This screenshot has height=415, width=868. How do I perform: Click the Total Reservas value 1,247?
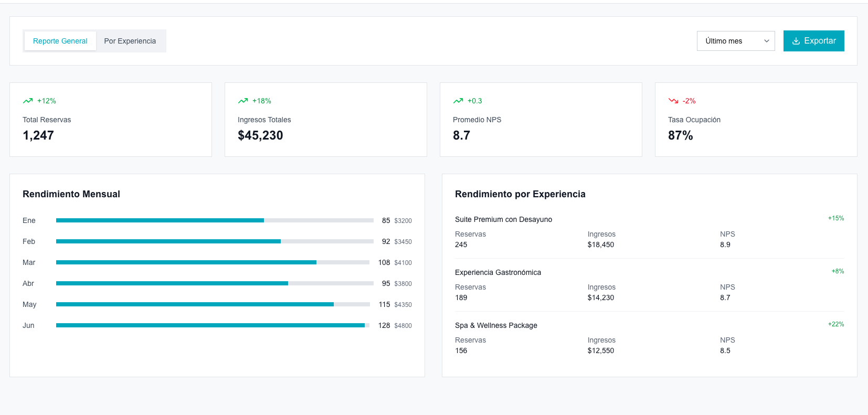38,135
